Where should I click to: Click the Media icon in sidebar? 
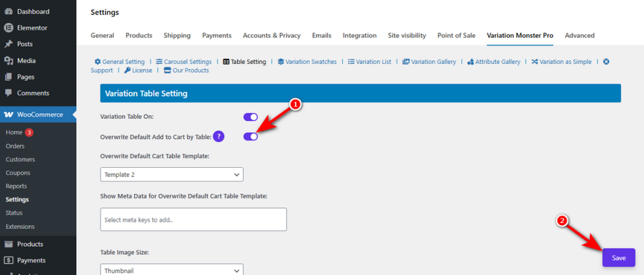(x=8, y=61)
